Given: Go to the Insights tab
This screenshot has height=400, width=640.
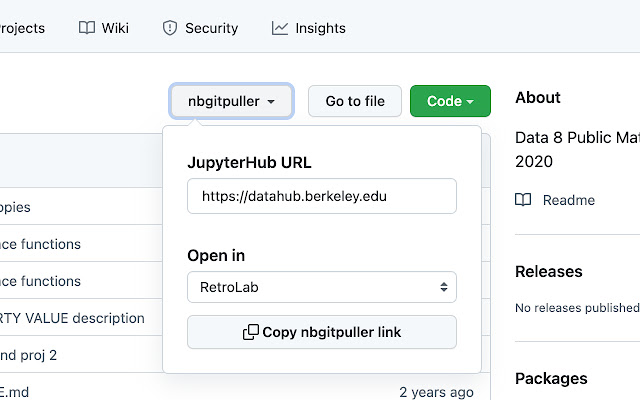Looking at the screenshot, I should pos(320,28).
